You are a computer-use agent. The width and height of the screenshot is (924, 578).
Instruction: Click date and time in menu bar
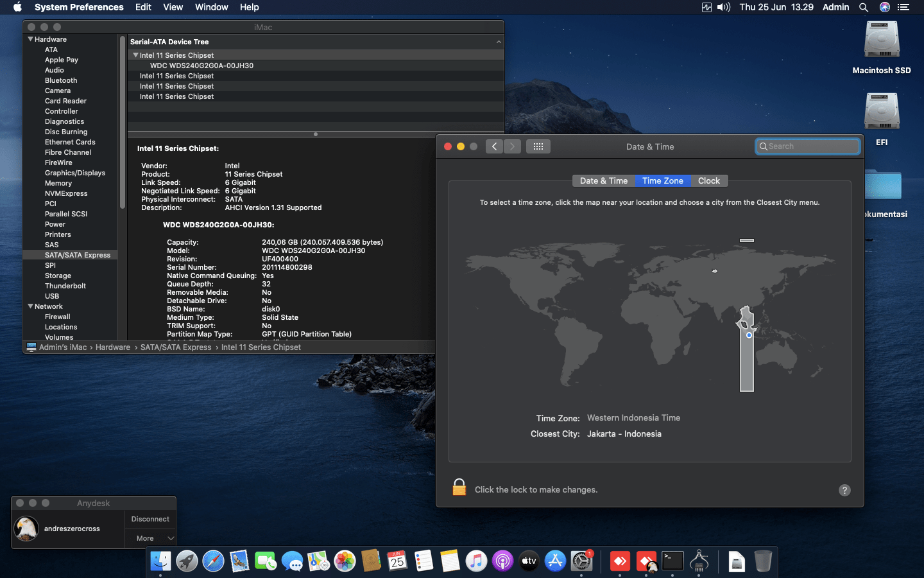[x=776, y=7]
